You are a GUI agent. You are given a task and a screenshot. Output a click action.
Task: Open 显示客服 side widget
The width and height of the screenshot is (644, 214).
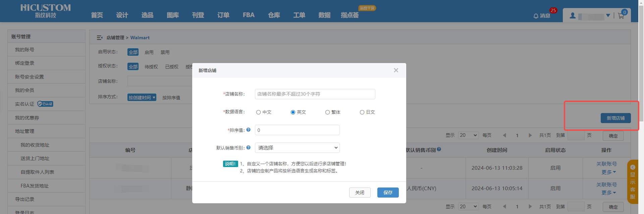(x=633, y=182)
